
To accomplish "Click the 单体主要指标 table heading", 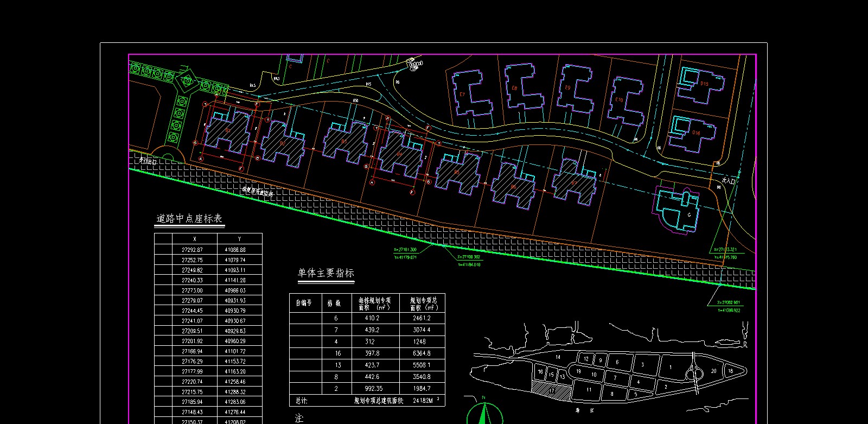I will pyautogui.click(x=325, y=273).
